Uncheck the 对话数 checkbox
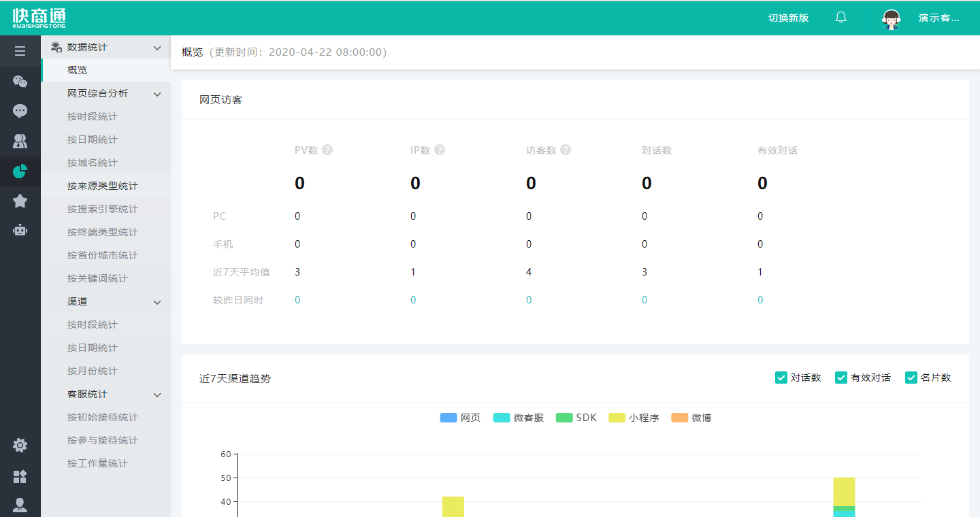The image size is (980, 517). tap(781, 378)
